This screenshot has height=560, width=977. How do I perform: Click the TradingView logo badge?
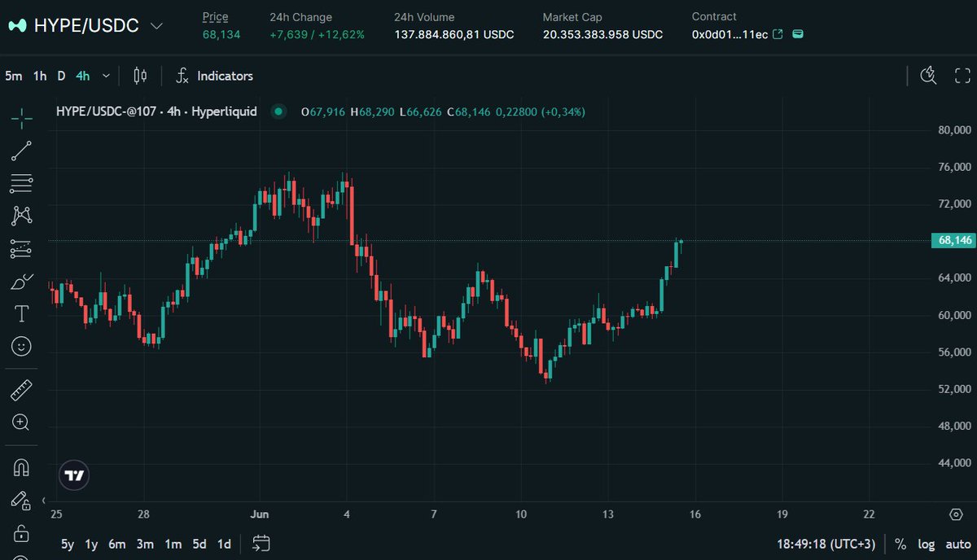click(74, 475)
